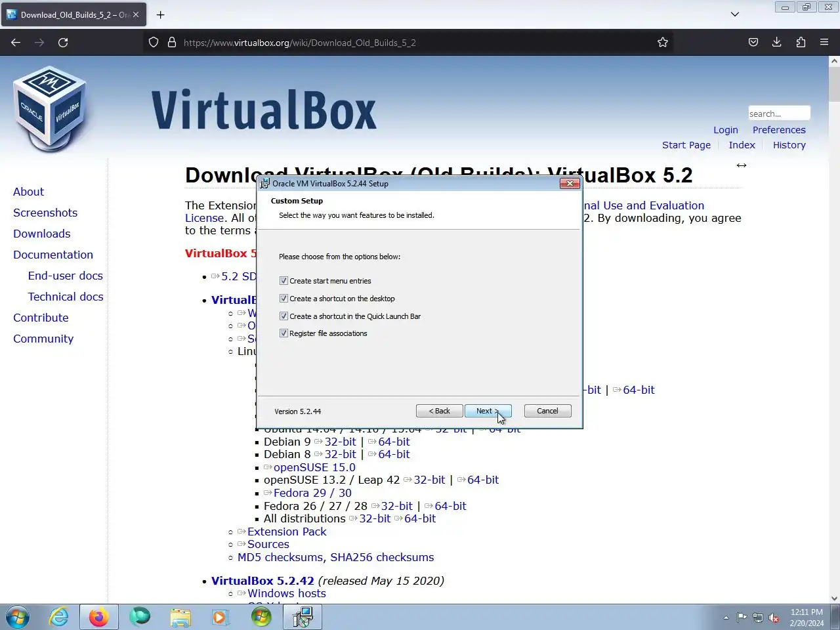Click the padlock site security icon

[x=172, y=43]
